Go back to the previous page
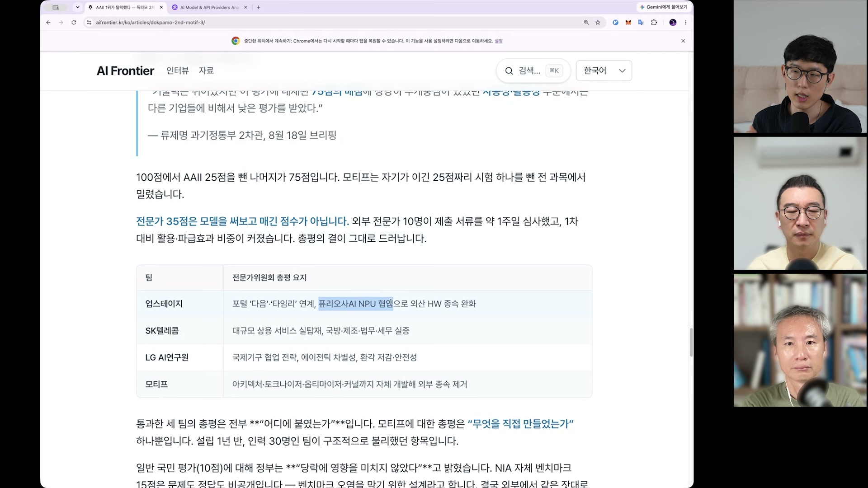This screenshot has height=488, width=868. pyautogui.click(x=48, y=23)
